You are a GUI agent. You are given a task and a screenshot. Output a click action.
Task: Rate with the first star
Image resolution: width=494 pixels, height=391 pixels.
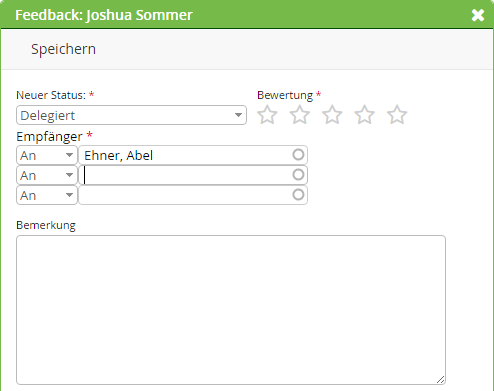coord(267,115)
